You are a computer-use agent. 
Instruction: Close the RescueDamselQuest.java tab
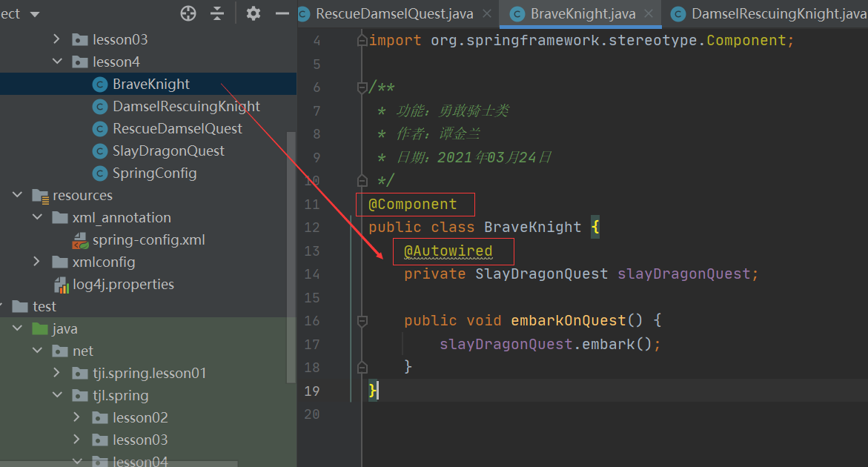coord(487,13)
